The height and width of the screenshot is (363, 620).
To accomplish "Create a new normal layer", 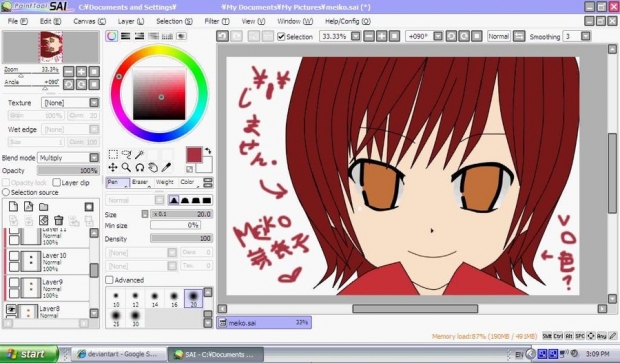I will click(13, 206).
